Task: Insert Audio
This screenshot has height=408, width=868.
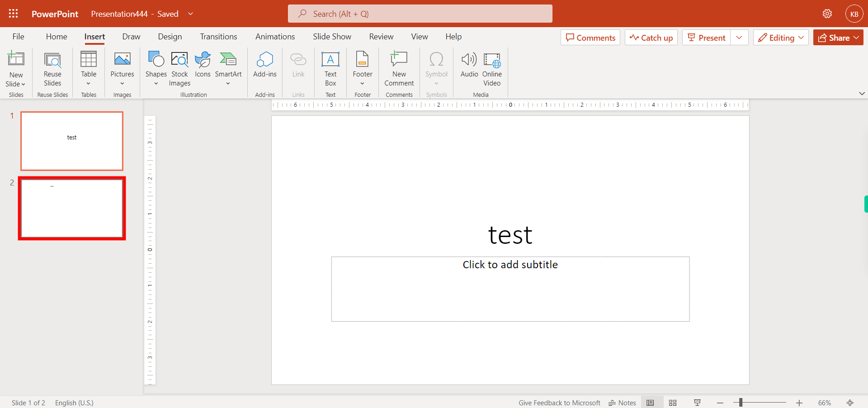Action: point(469,64)
